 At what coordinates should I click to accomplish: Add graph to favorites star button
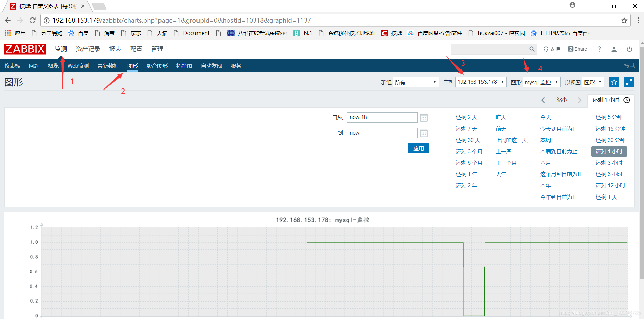pos(614,82)
